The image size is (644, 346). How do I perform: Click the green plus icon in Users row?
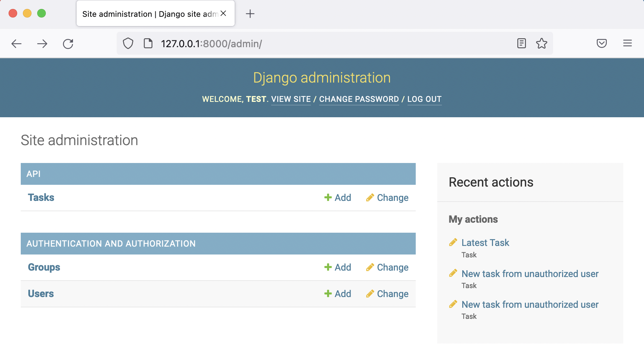328,293
